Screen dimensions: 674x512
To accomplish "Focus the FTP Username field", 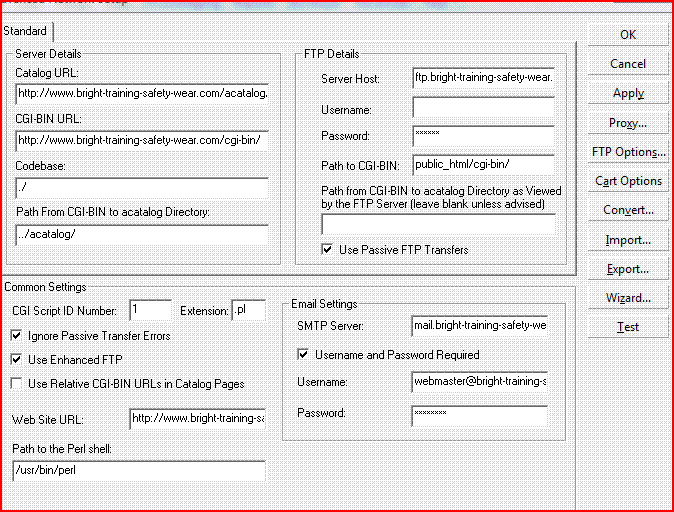I will pyautogui.click(x=483, y=107).
